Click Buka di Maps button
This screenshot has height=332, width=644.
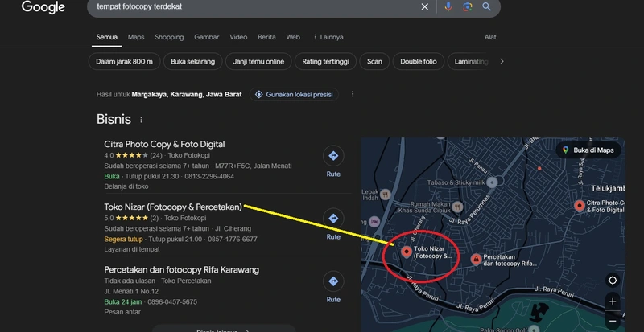click(x=588, y=150)
